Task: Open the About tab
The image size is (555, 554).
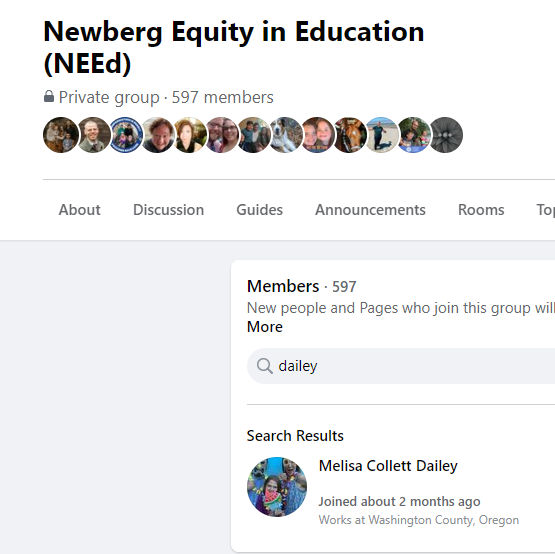Action: click(x=79, y=210)
